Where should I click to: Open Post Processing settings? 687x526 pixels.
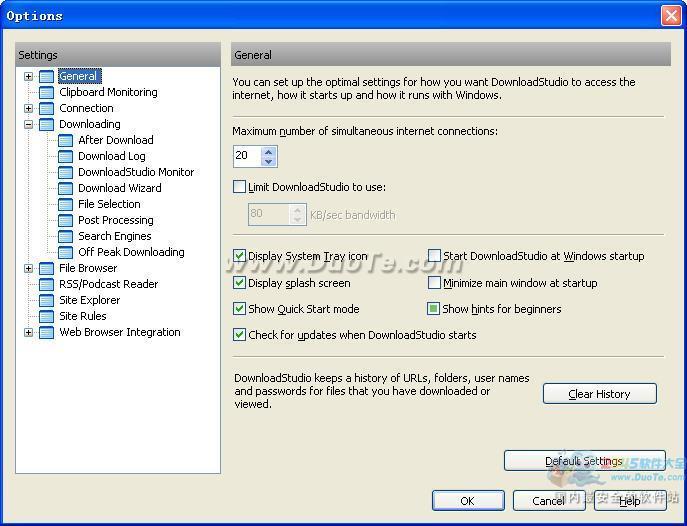tap(116, 220)
